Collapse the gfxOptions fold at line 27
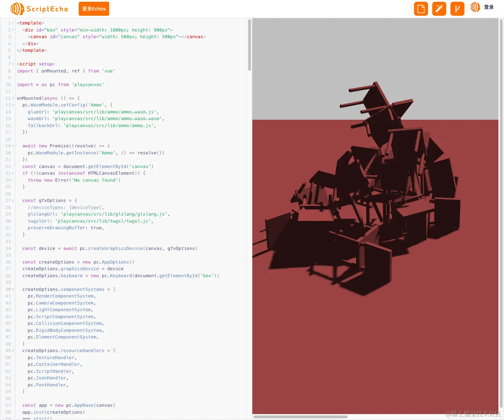 [x=13, y=201]
